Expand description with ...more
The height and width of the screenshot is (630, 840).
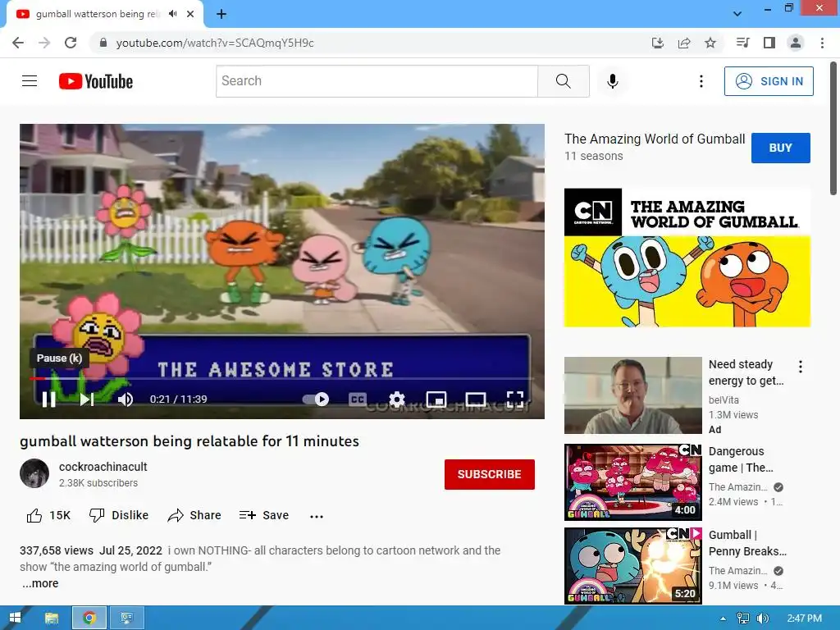40,583
